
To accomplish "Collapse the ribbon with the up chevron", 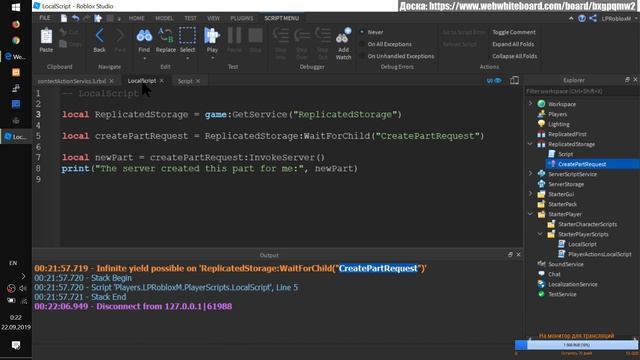I will (571, 18).
